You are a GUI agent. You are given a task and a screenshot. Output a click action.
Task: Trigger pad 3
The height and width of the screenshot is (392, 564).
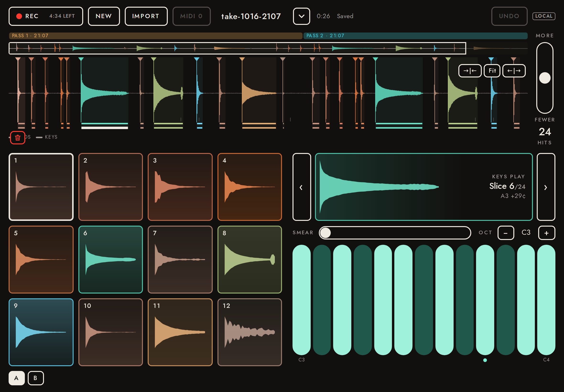[x=180, y=187]
